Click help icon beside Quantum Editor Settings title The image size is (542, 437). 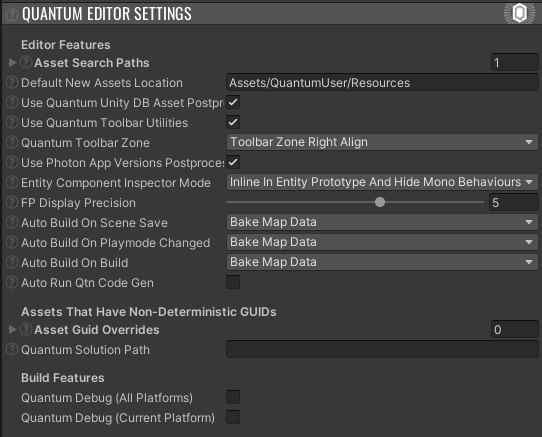tap(12, 15)
